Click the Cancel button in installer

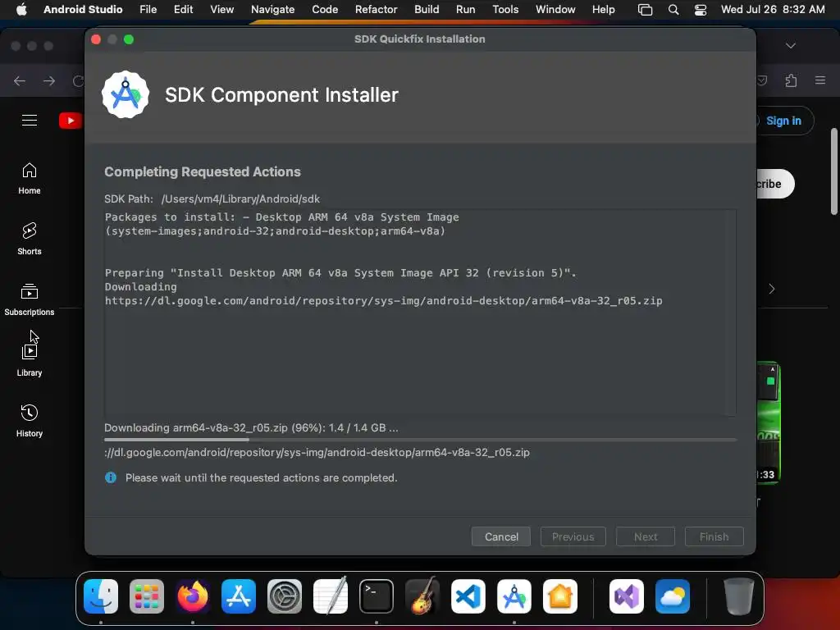(501, 536)
